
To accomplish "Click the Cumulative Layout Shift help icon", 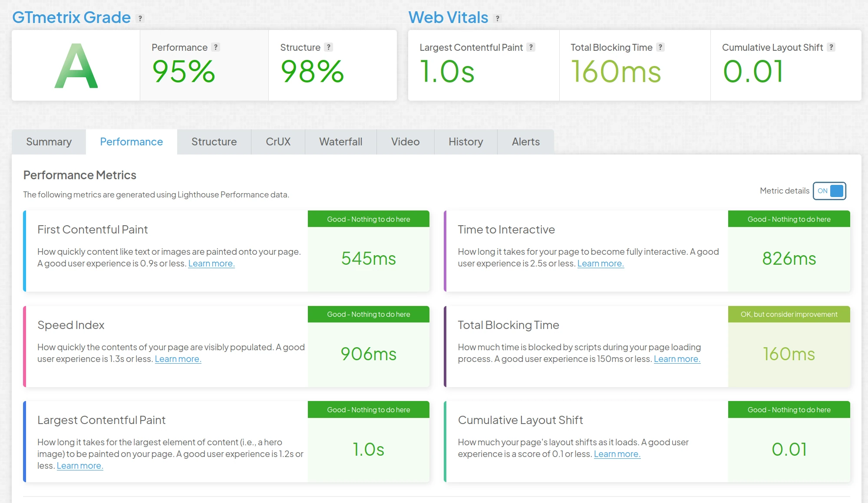I will click(x=831, y=47).
